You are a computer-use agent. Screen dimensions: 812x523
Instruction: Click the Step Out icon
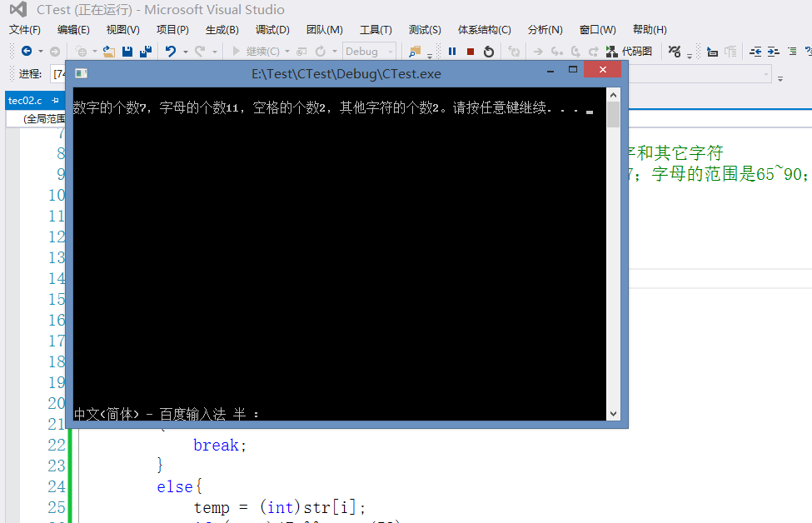point(594,52)
